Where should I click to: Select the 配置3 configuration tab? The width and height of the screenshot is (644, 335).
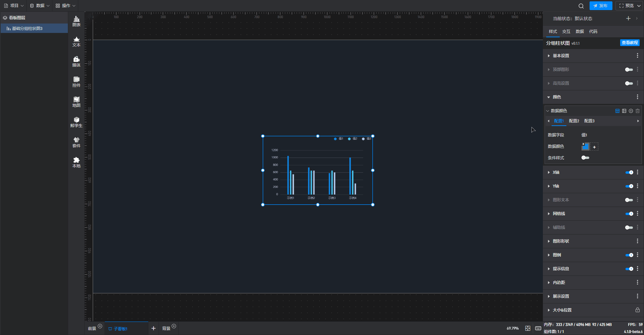point(590,121)
